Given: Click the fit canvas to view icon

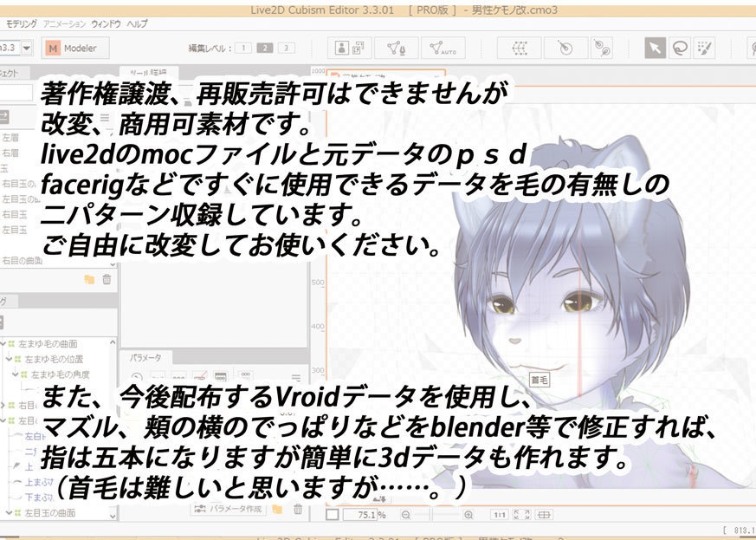Looking at the screenshot, I should (x=521, y=515).
